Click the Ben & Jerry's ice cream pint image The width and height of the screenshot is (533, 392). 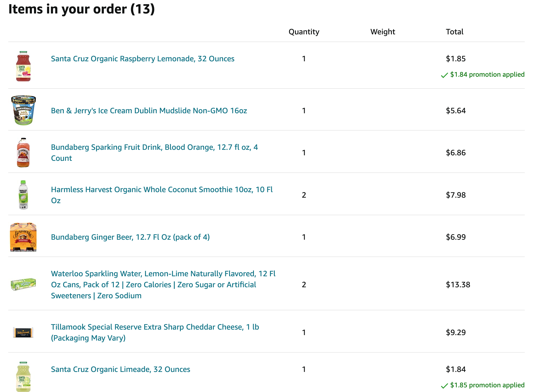(23, 110)
